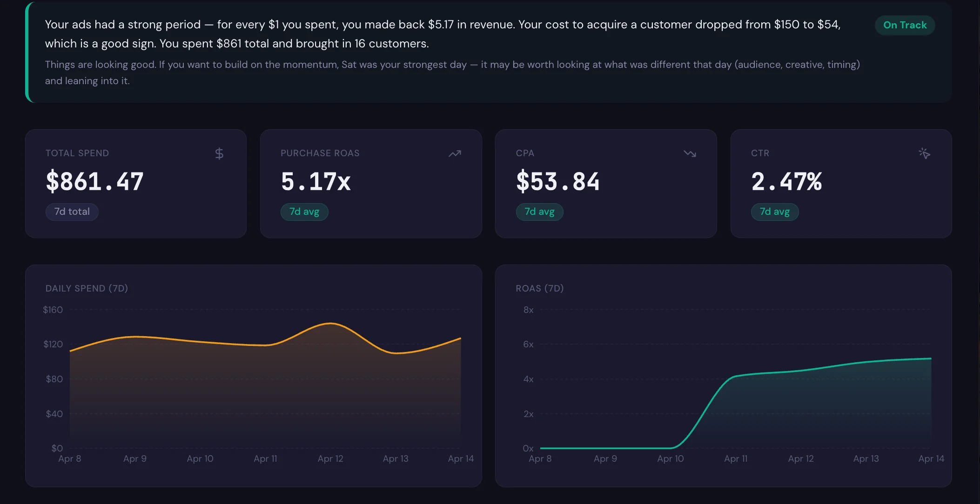
Task: Click the 7d avg badge on the CPA card
Action: (x=540, y=212)
